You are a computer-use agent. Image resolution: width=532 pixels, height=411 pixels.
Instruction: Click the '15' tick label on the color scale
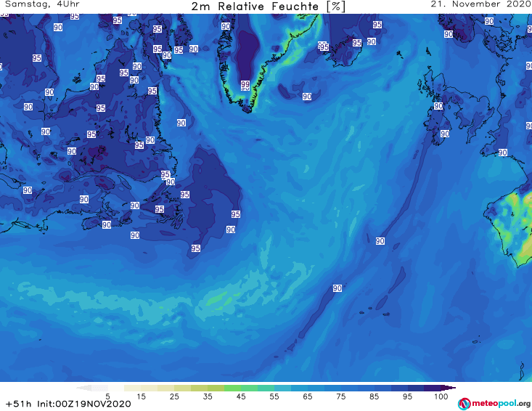[x=141, y=396]
